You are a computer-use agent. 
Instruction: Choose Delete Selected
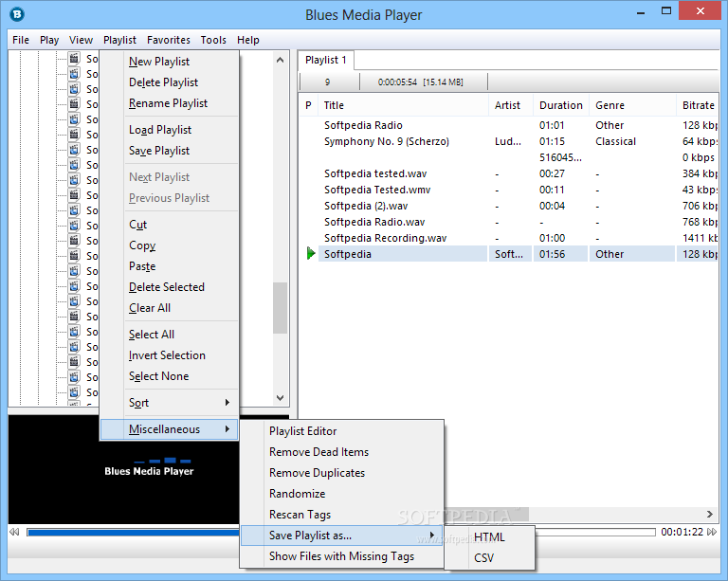pyautogui.click(x=170, y=287)
